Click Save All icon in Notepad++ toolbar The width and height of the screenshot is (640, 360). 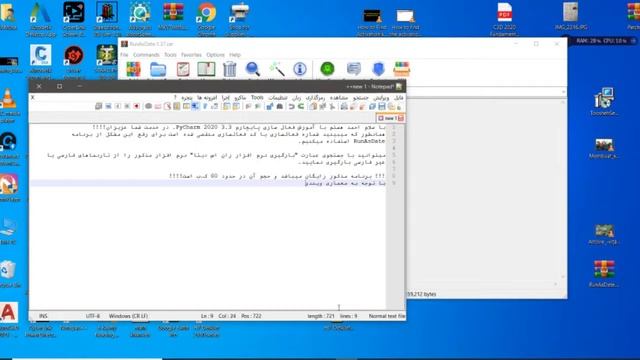click(x=372, y=107)
